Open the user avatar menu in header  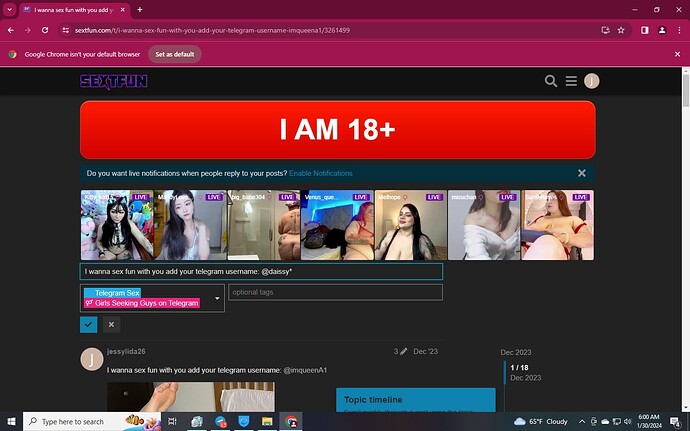[x=591, y=81]
